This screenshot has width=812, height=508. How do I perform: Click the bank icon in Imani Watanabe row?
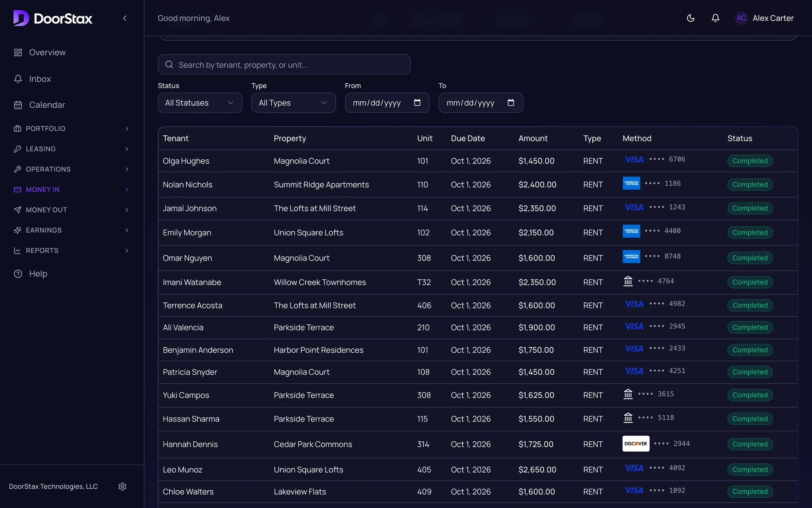click(628, 281)
